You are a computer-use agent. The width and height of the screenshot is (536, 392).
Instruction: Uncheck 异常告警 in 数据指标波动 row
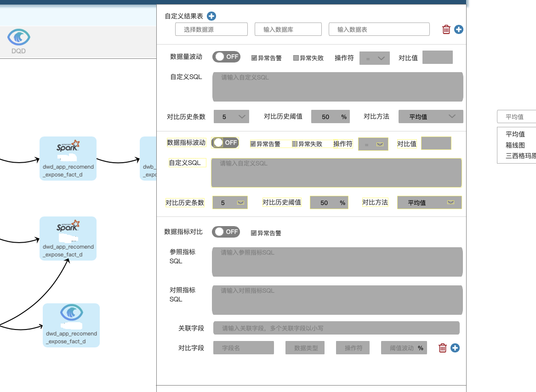tap(253, 144)
